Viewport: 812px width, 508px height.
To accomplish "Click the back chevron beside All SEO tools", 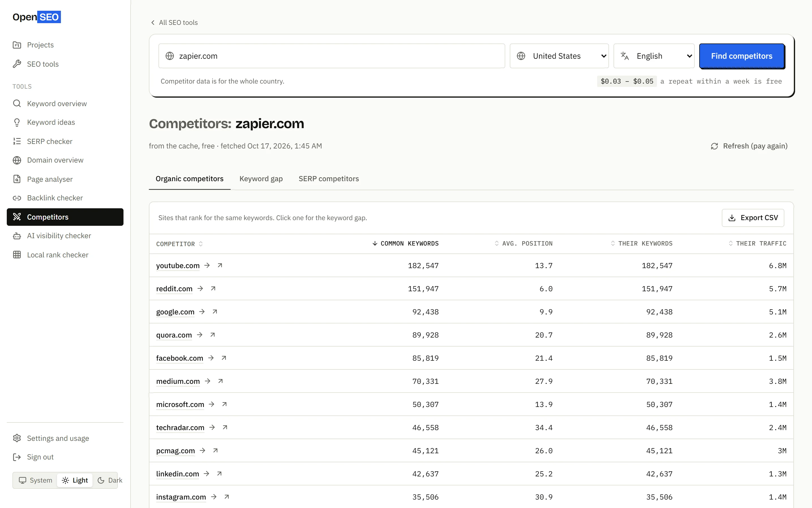I will point(153,23).
